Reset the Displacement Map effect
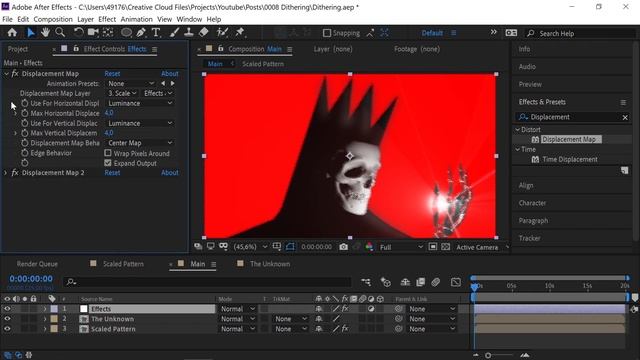This screenshot has height=360, width=640. coord(112,73)
